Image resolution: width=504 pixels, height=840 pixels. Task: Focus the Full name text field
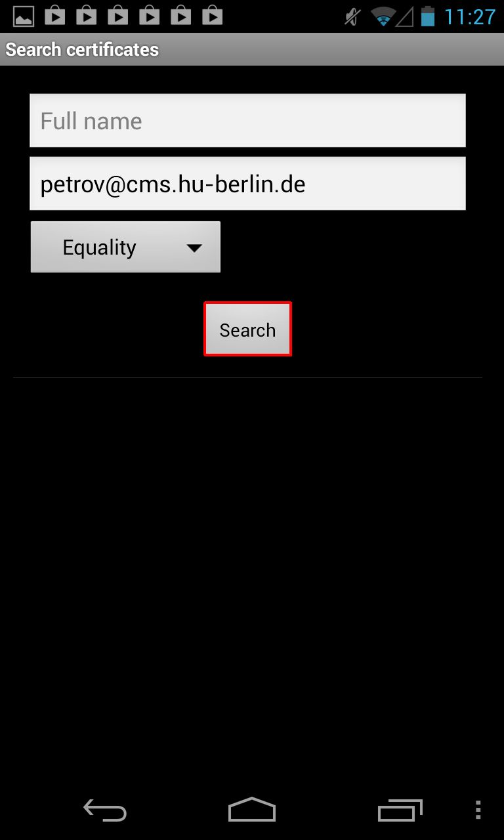(247, 121)
